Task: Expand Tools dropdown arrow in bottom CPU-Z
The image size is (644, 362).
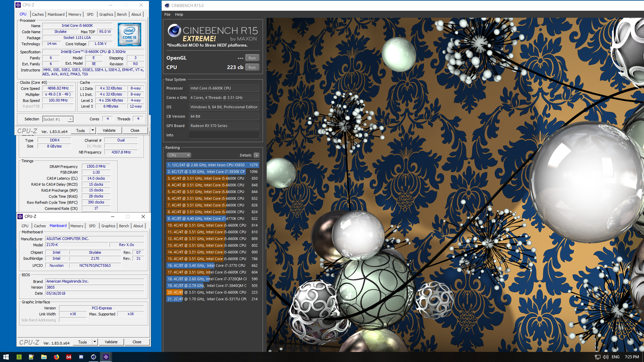Action: (x=95, y=342)
